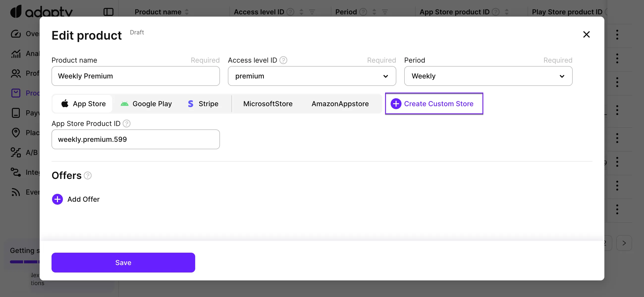Select the Google Play store tab
Viewport: 644px width, 297px height.
point(146,103)
